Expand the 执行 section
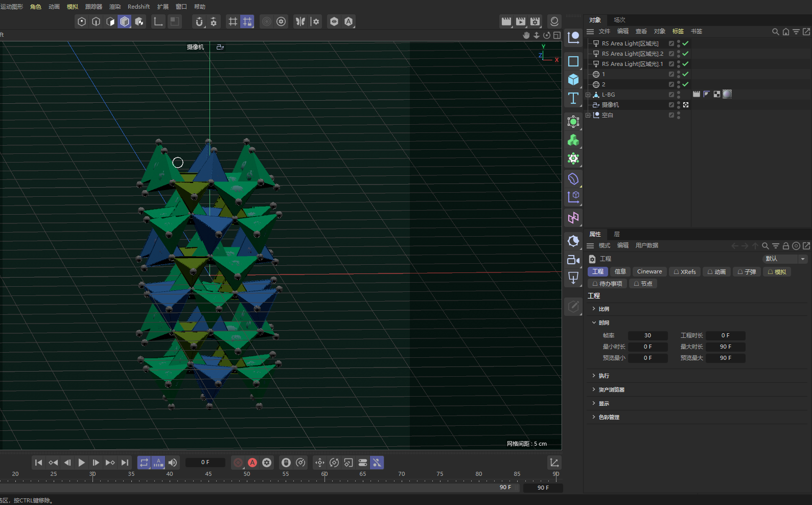Viewport: 812px width, 505px height. (x=594, y=376)
